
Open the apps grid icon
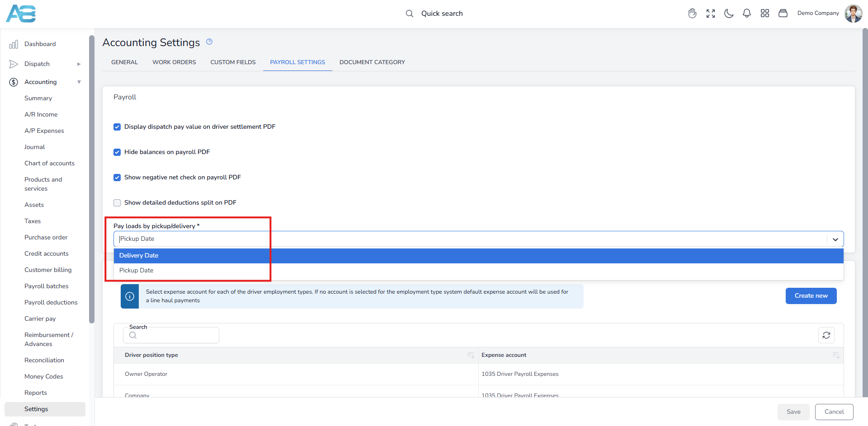tap(764, 14)
